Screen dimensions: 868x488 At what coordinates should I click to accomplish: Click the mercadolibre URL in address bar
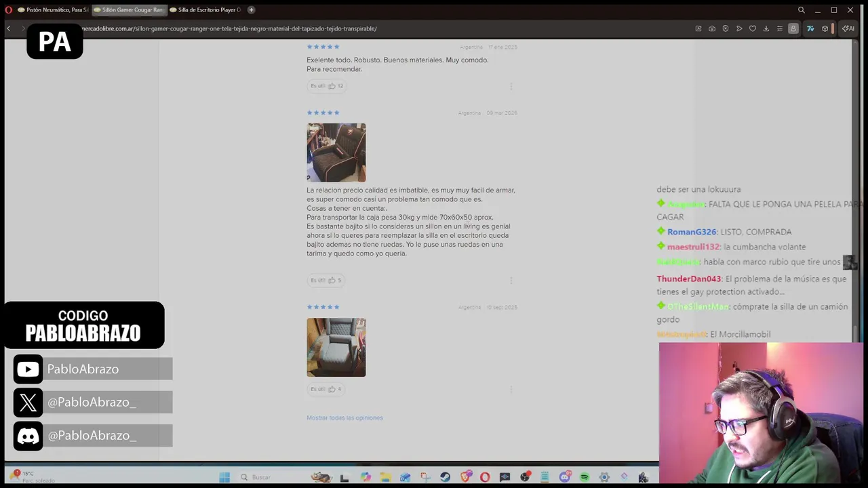pyautogui.click(x=229, y=28)
